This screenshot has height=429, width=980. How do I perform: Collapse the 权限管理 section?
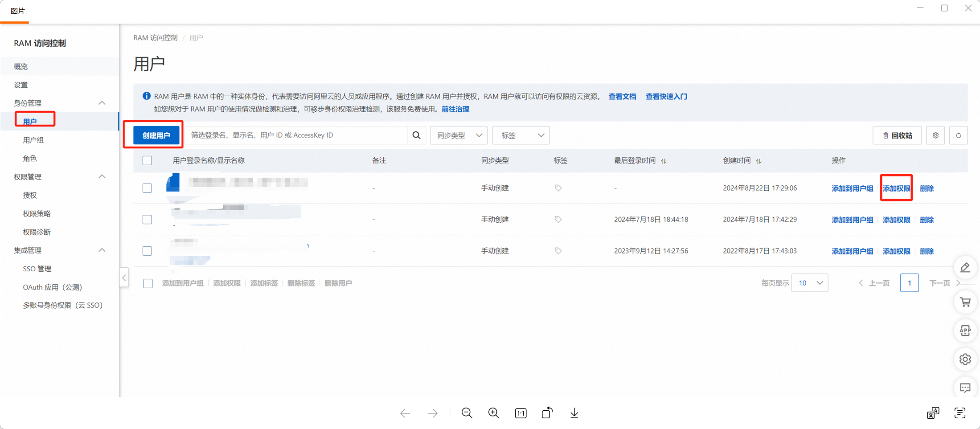point(102,176)
